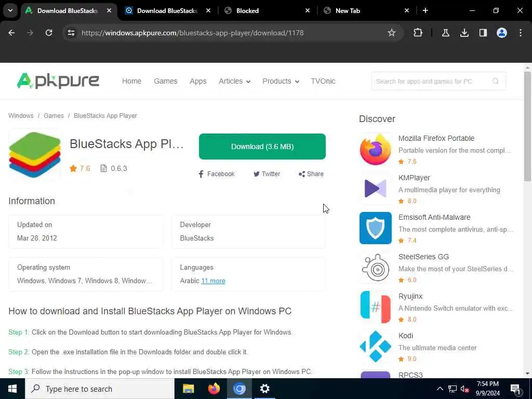Open site information icon in address bar
This screenshot has height=399, width=532.
[x=71, y=33]
